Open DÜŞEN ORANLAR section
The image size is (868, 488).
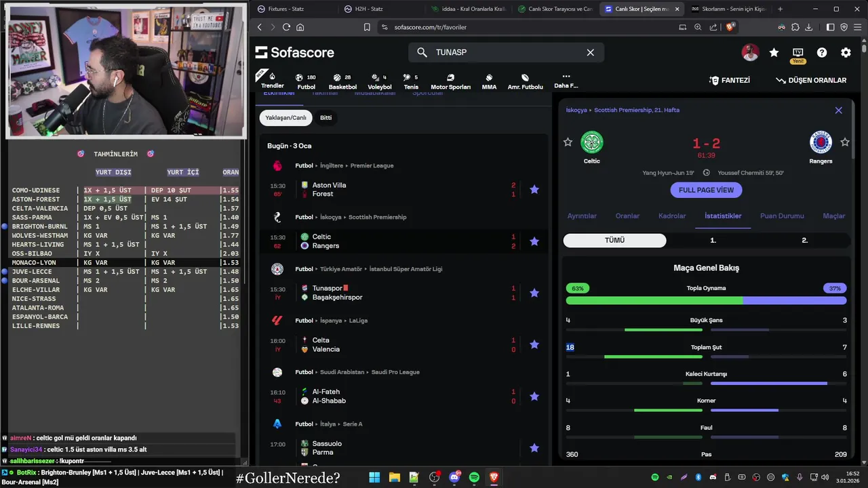click(811, 80)
